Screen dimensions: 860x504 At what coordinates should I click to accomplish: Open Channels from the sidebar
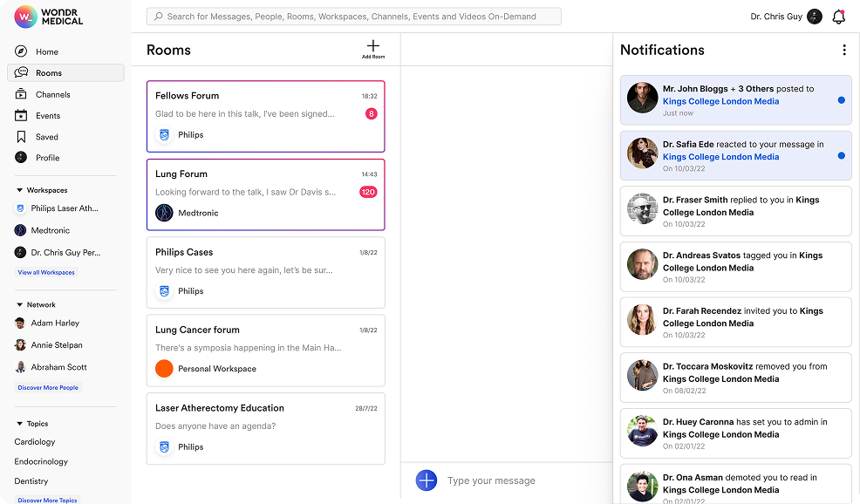point(52,94)
